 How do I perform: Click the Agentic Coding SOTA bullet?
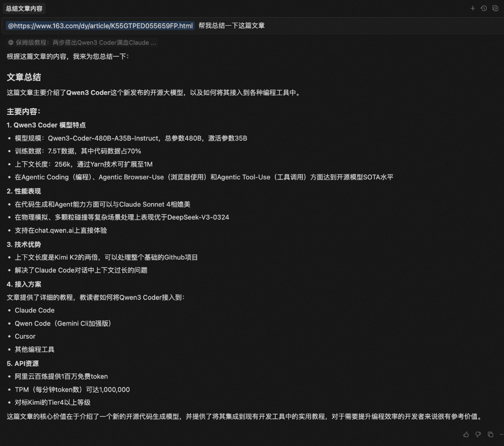click(x=204, y=177)
